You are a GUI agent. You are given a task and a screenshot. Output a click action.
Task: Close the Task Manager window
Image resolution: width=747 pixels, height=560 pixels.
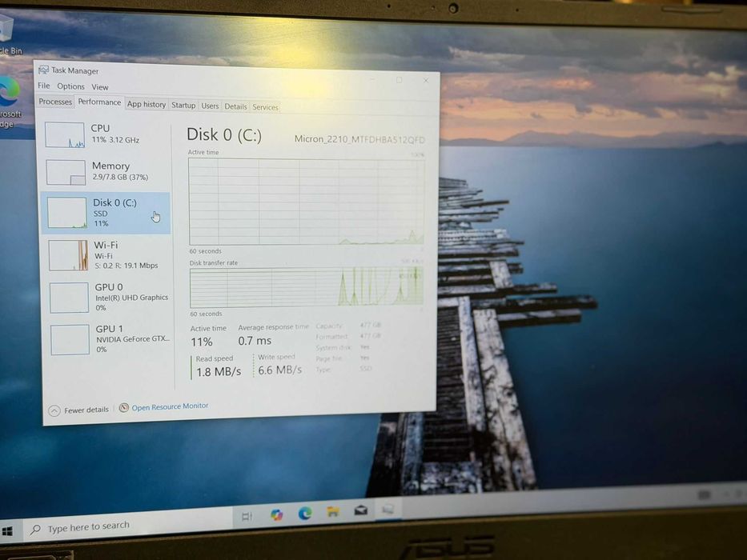tap(426, 81)
